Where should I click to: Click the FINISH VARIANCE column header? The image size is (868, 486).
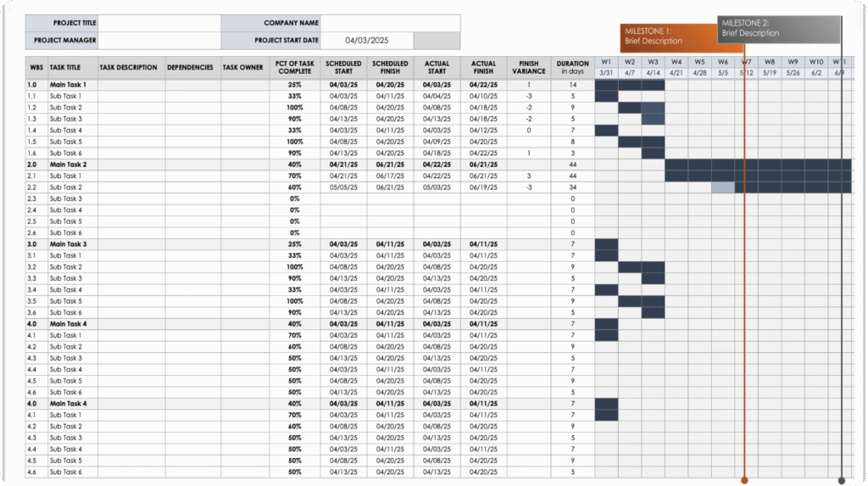(529, 68)
